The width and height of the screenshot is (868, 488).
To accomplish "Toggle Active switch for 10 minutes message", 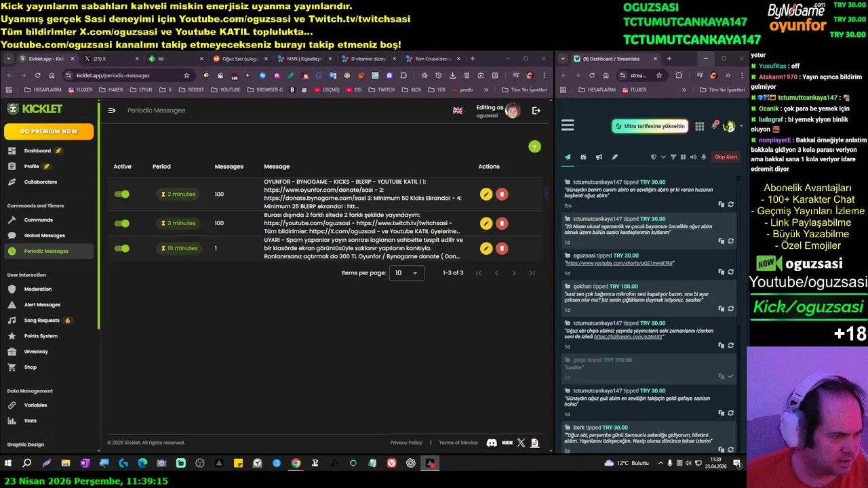I will (x=122, y=248).
